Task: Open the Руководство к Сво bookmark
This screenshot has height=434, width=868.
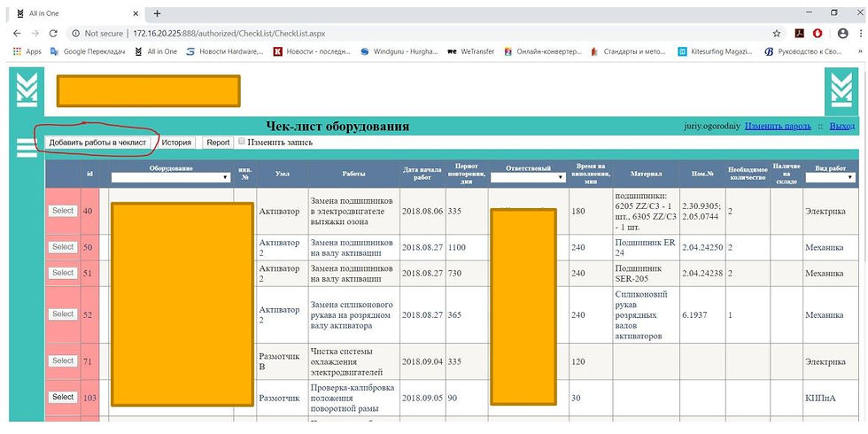Action: [802, 51]
